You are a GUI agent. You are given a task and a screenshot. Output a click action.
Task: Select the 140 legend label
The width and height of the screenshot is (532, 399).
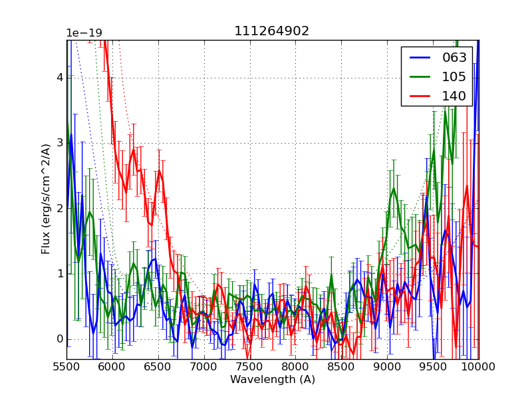(454, 96)
